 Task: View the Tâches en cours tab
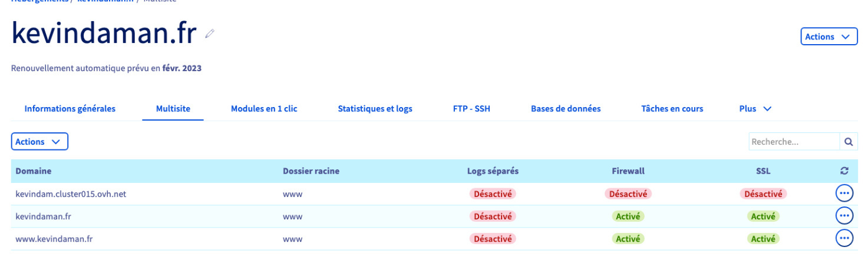[x=672, y=109]
